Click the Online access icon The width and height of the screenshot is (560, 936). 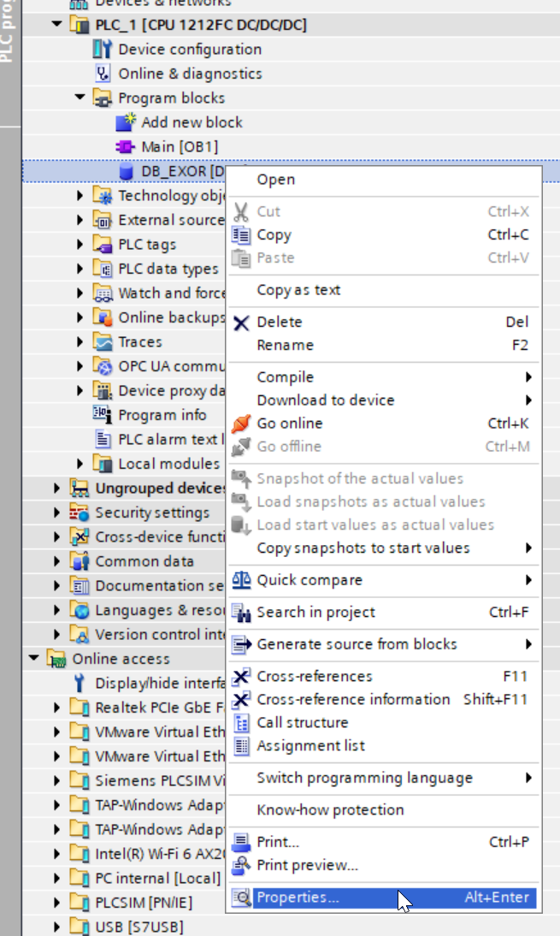pyautogui.click(x=56, y=659)
